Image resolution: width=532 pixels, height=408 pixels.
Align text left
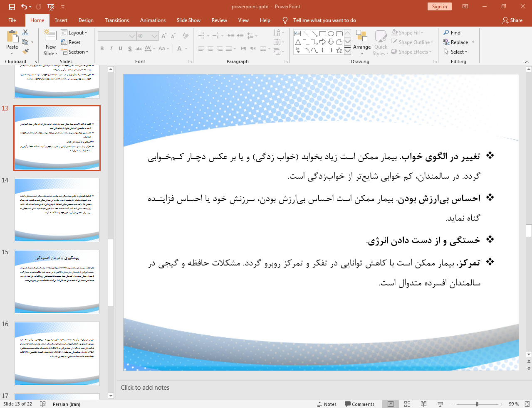[201, 49]
